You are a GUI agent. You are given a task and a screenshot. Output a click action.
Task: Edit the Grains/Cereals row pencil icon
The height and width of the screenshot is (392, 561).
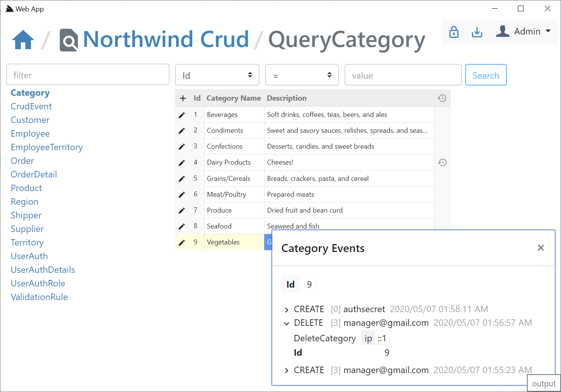click(182, 179)
